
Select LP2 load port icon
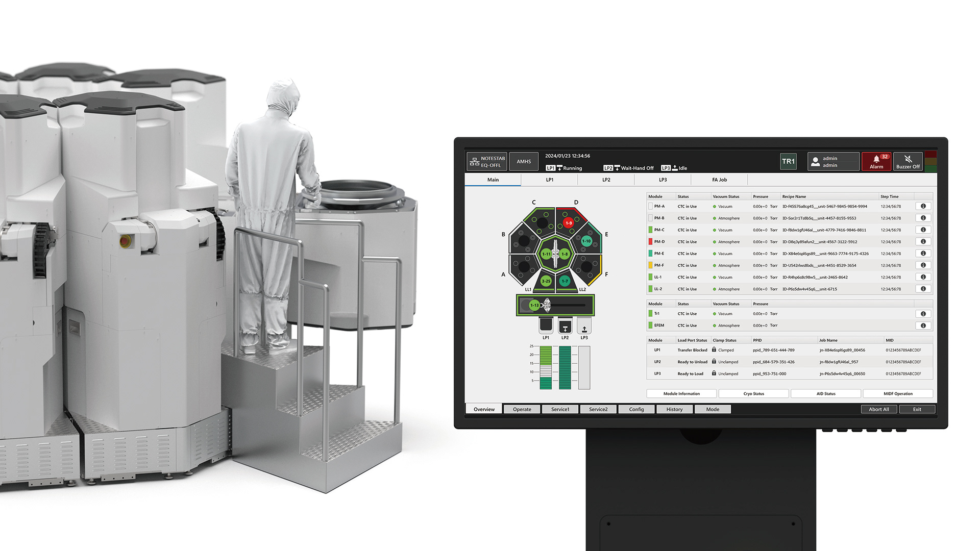(x=565, y=325)
